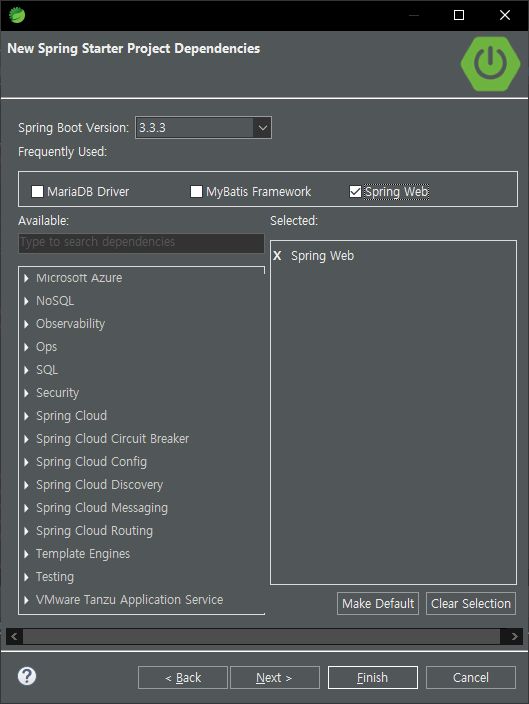The image size is (529, 704).
Task: Enable the MariaDB Driver checkbox
Action: pyautogui.click(x=37, y=192)
